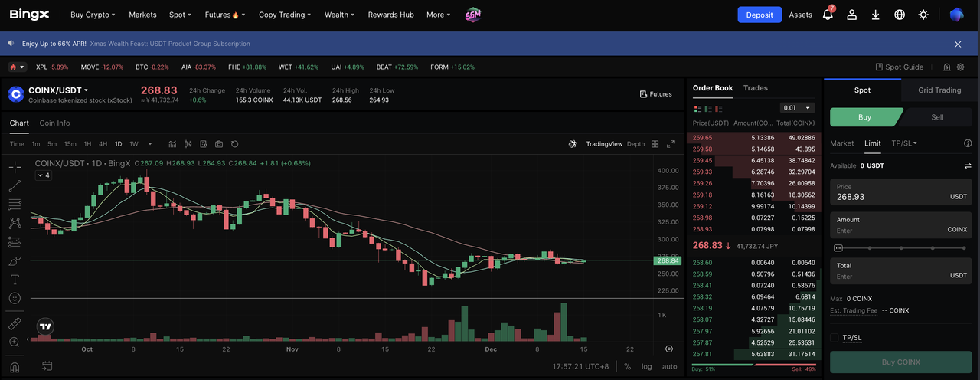Click the magnet snap tool

point(15,367)
